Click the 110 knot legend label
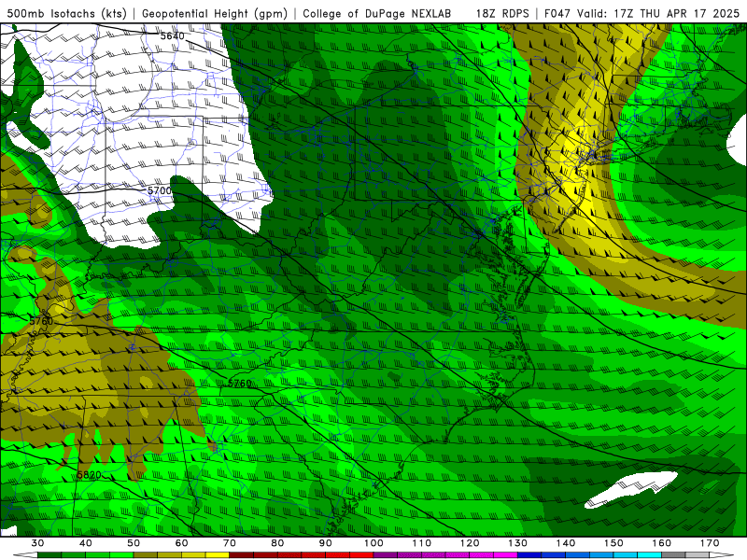 pos(422,543)
